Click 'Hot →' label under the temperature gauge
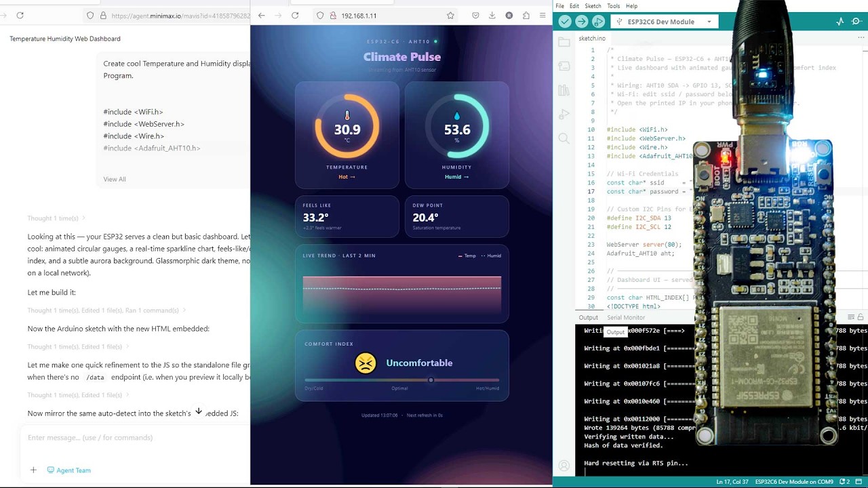The height and width of the screenshot is (488, 868). click(x=347, y=177)
